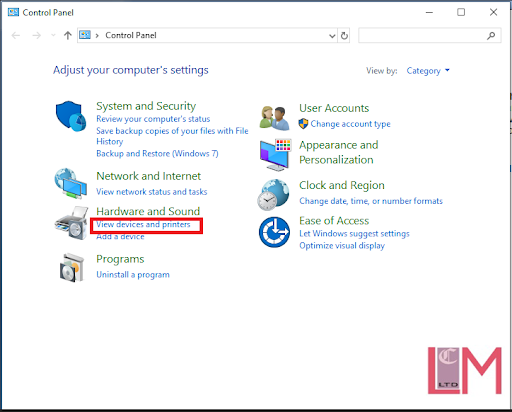
Task: Expand the breadcrumb chevron before Control Panel
Action: coord(97,35)
